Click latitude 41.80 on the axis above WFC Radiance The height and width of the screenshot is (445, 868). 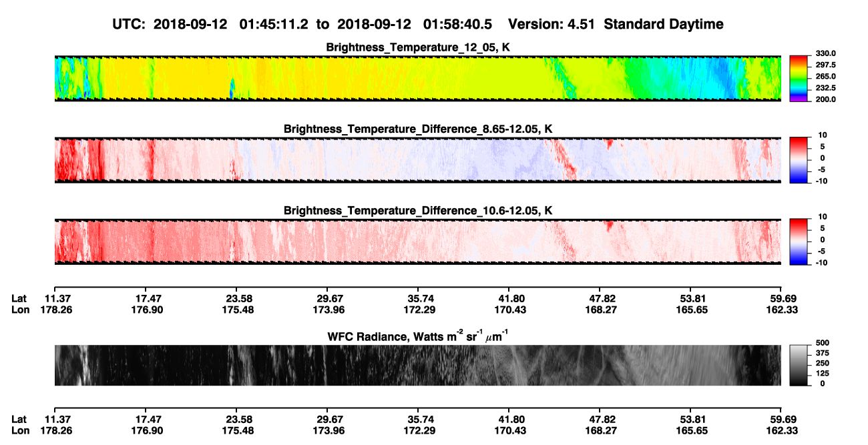[509, 299]
